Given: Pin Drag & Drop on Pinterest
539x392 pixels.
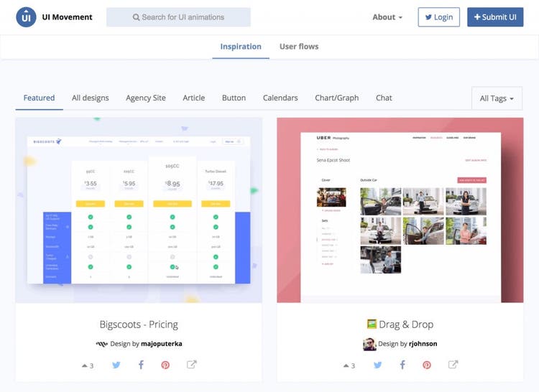Looking at the screenshot, I should tap(427, 365).
